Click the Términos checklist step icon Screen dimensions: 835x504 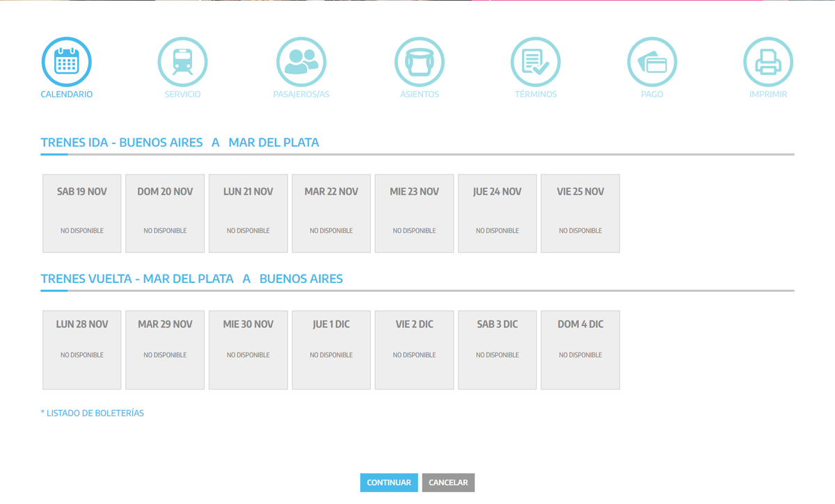tap(536, 62)
